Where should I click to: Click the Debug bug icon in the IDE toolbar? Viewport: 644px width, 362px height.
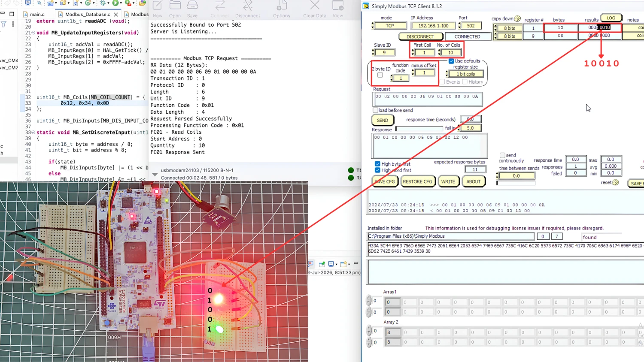[x=103, y=3]
